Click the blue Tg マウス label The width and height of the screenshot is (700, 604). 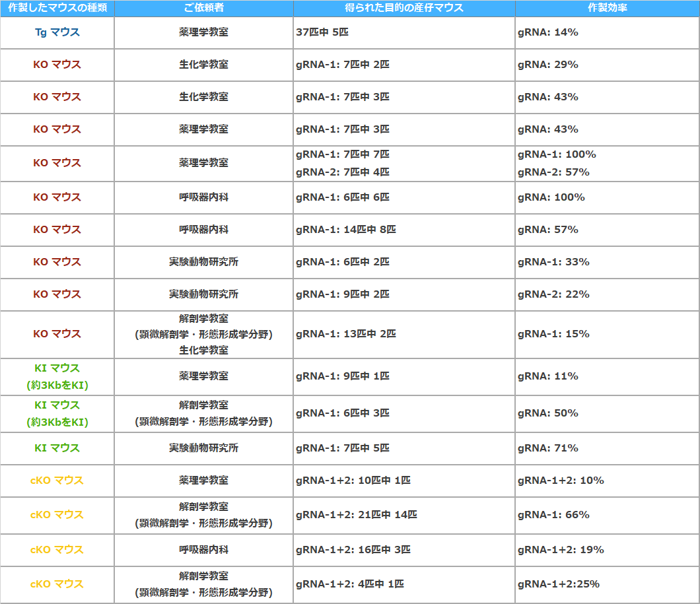point(57,32)
